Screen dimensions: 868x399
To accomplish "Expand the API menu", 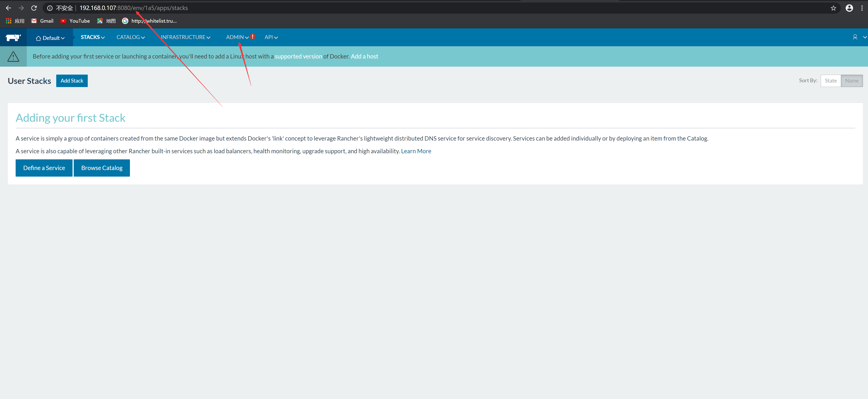I will 271,37.
